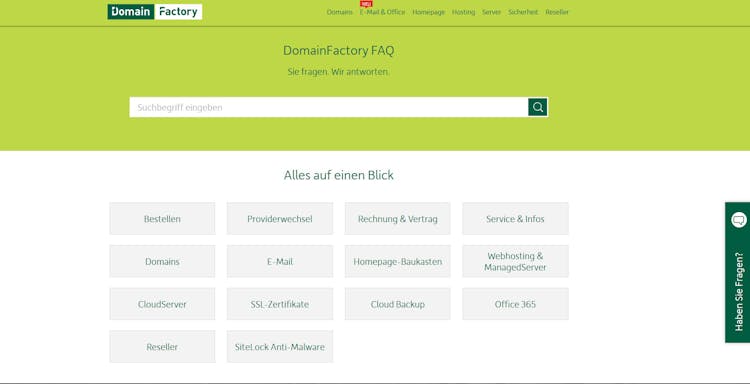750x384 pixels.
Task: Select the Domains FAQ category tile
Action: click(x=162, y=262)
